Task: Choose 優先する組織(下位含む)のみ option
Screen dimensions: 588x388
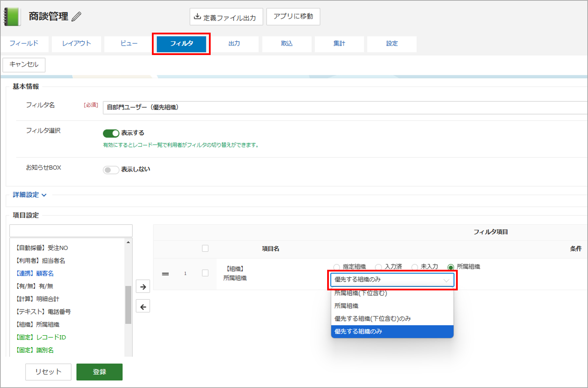Action: tap(392, 319)
